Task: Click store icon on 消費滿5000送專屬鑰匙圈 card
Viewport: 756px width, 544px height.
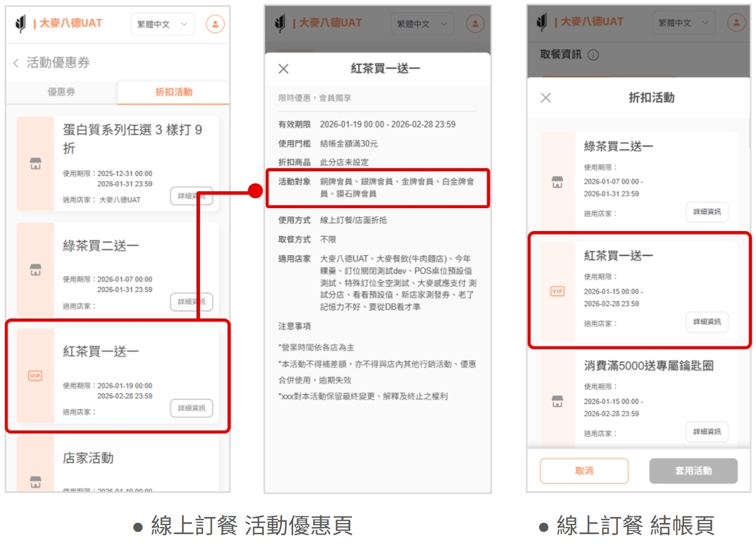Action: coord(557,401)
